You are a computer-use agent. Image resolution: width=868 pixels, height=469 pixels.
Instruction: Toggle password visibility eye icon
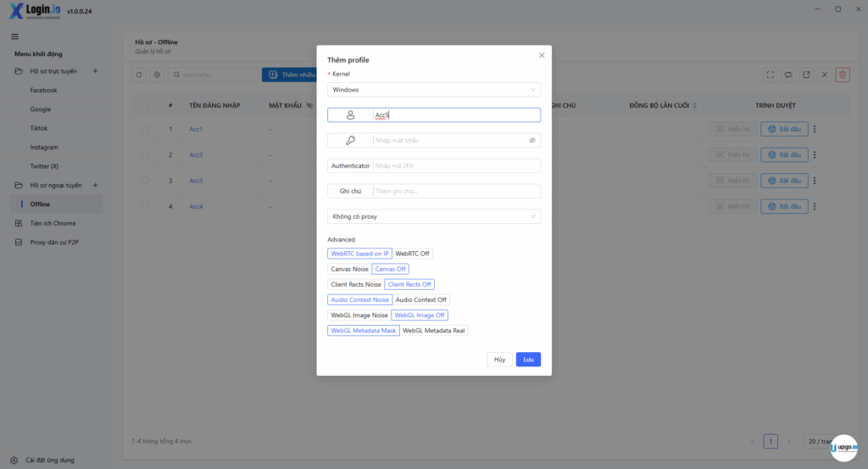click(532, 141)
